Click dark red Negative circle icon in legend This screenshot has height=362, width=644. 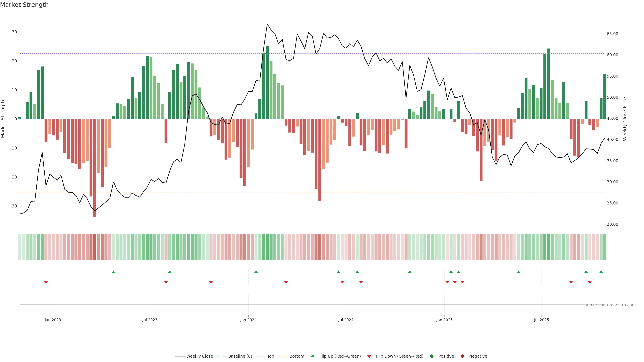point(463,356)
